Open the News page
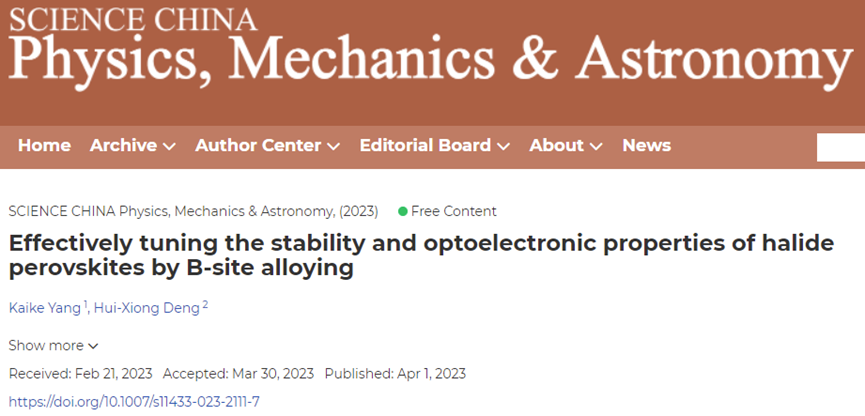The width and height of the screenshot is (865, 416). click(x=646, y=146)
